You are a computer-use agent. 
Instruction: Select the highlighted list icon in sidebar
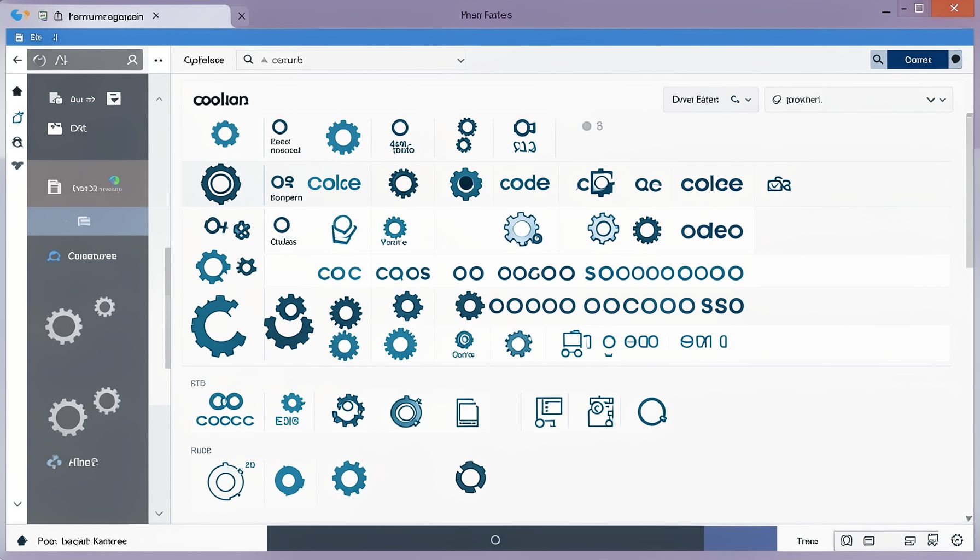pos(84,221)
